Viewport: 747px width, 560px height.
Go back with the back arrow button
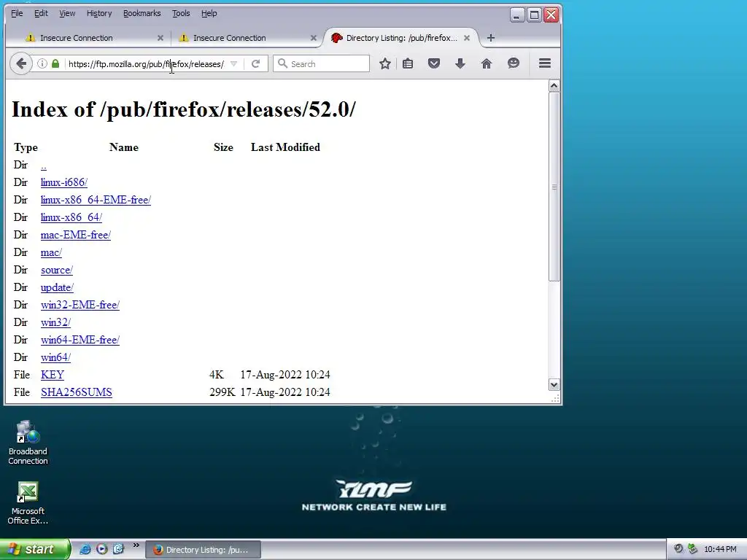click(x=21, y=63)
